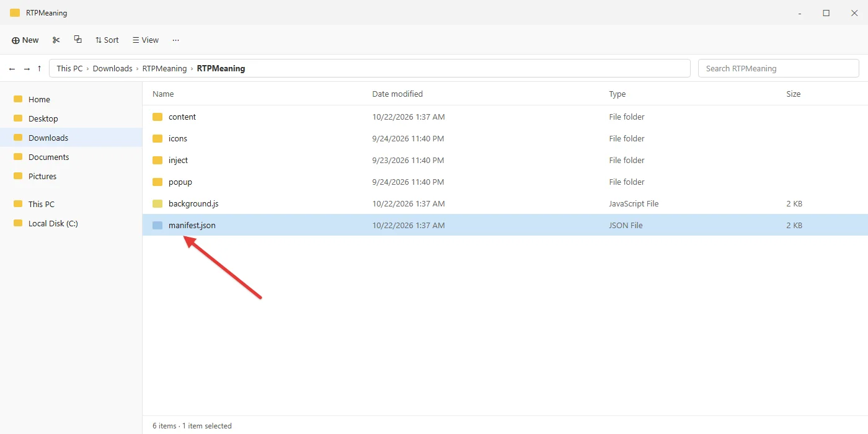Click the JSON File type cell
The image size is (868, 434).
point(626,225)
